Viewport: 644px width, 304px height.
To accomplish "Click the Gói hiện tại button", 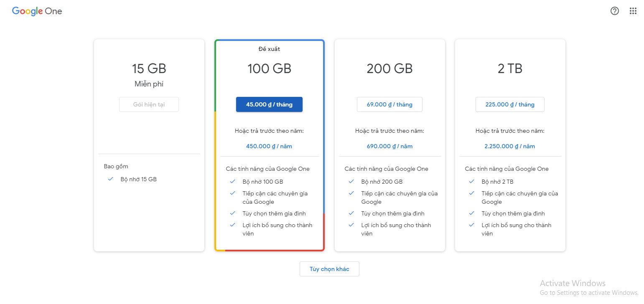I will coord(149,104).
